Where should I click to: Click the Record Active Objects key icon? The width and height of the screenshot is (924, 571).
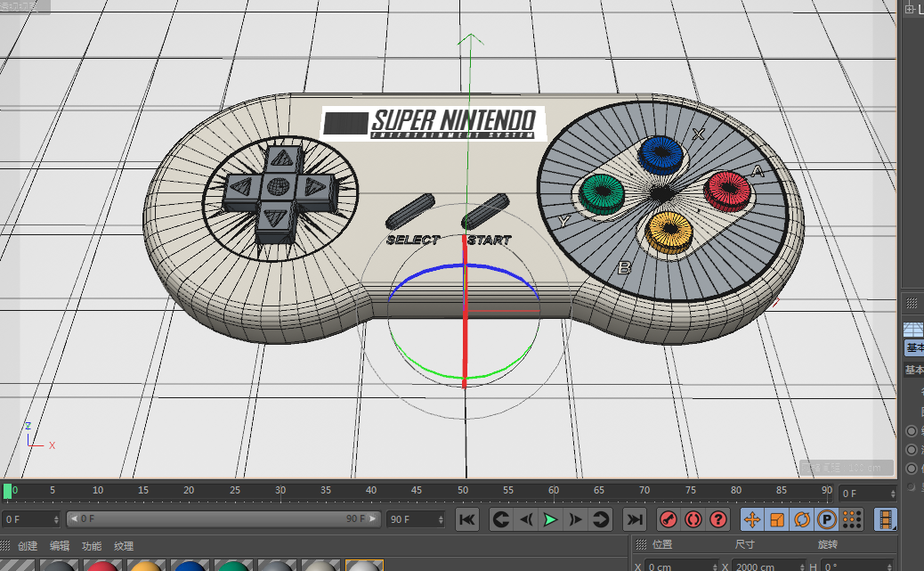668,519
